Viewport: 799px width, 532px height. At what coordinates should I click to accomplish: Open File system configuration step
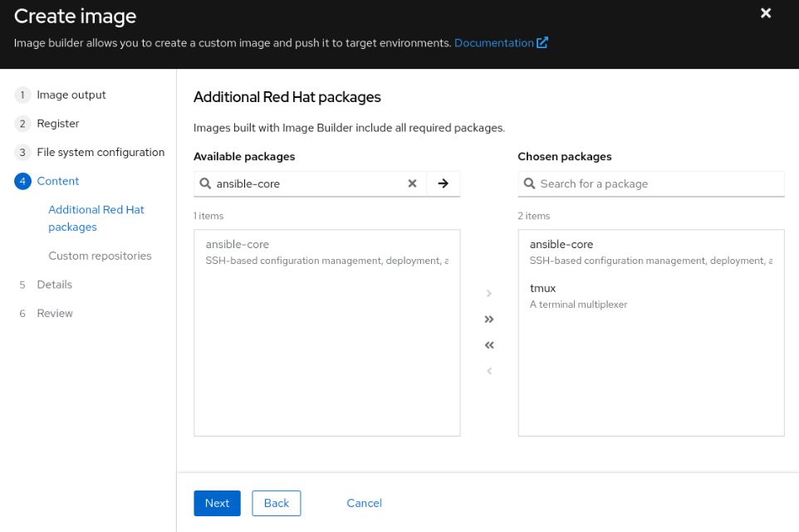point(100,153)
